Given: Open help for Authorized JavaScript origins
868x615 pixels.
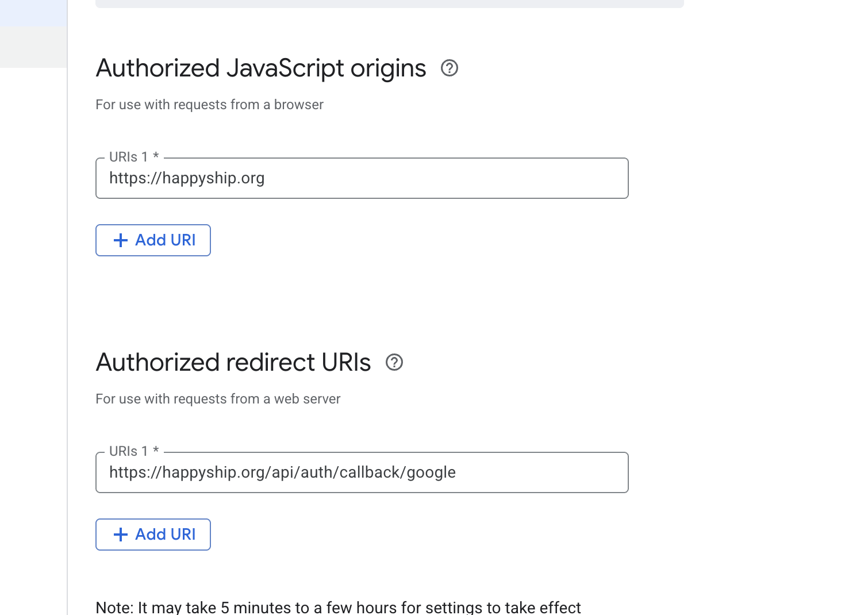Looking at the screenshot, I should coord(450,68).
